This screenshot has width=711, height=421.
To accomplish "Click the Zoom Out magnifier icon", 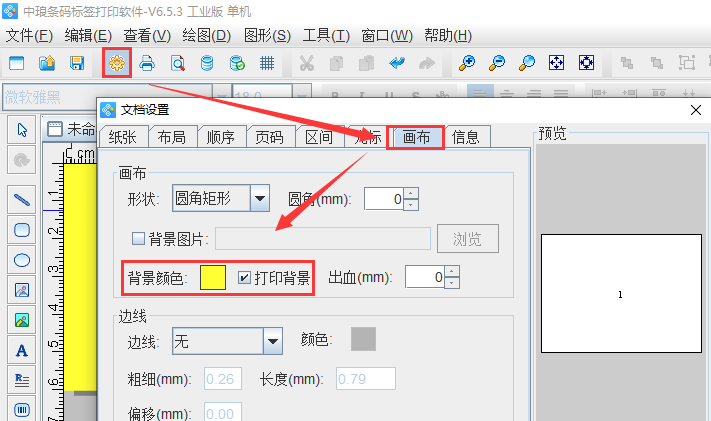I will (497, 63).
